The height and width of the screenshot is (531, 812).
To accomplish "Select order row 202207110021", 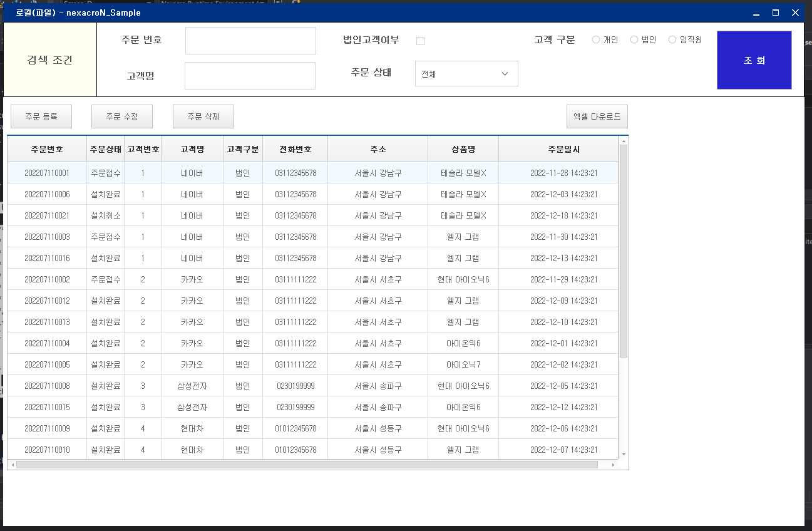I will 312,215.
